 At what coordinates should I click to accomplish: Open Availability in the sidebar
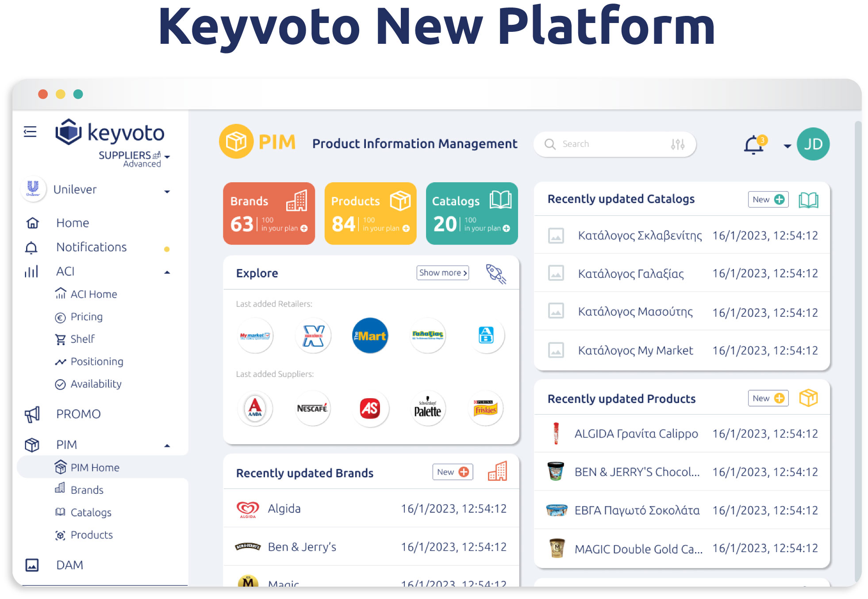tap(96, 384)
